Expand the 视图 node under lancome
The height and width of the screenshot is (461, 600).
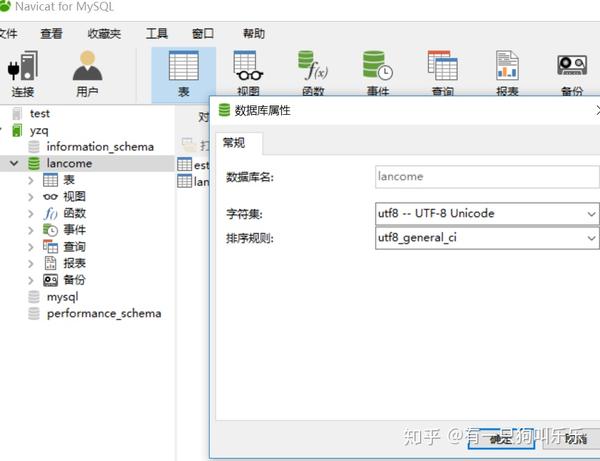click(31, 197)
